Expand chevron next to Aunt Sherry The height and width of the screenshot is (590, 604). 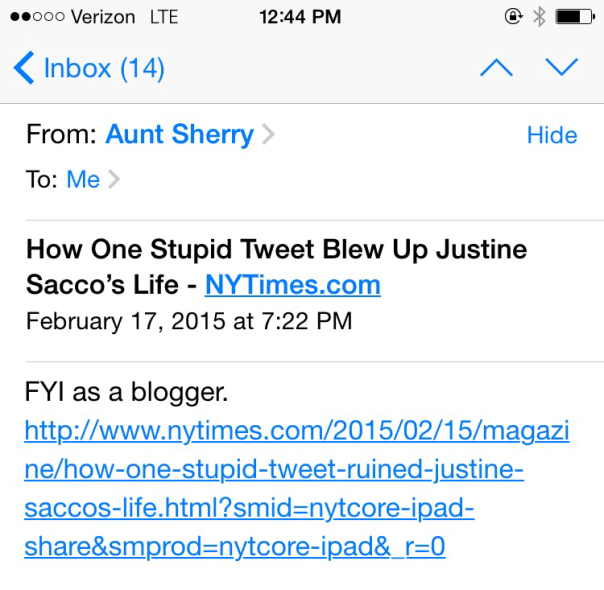click(268, 135)
